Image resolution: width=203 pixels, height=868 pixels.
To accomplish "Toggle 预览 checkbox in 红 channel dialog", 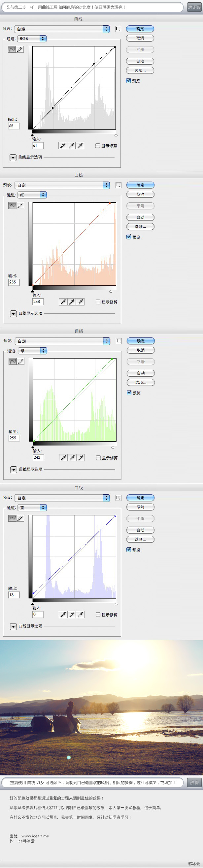I will 129,237.
